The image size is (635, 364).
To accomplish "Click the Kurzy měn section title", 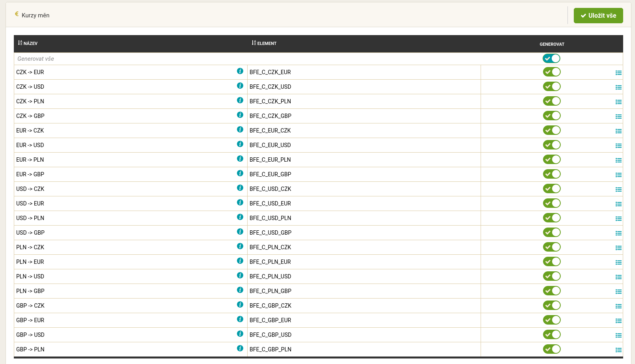I will point(35,15).
